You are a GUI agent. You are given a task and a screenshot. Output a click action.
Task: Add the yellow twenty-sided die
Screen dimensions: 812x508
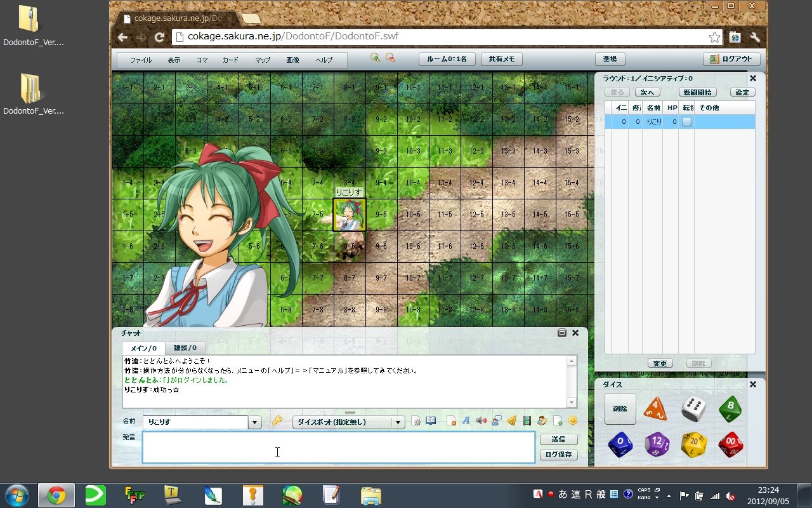tap(693, 444)
